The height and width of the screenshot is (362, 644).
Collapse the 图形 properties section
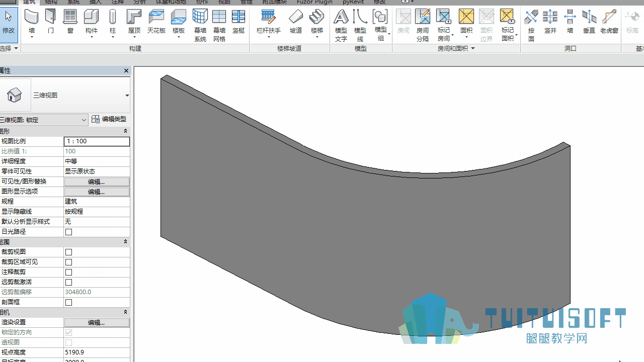[x=126, y=131]
